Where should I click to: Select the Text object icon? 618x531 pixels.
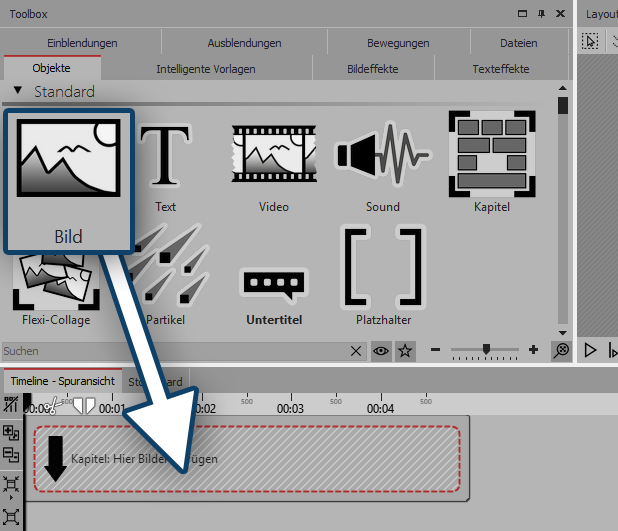click(165, 156)
